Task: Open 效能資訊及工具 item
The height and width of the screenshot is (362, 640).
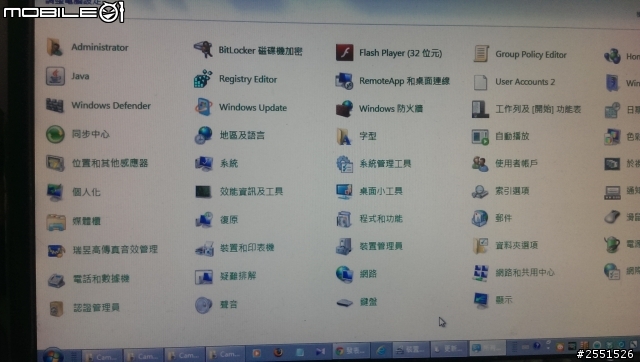Action: 239,191
